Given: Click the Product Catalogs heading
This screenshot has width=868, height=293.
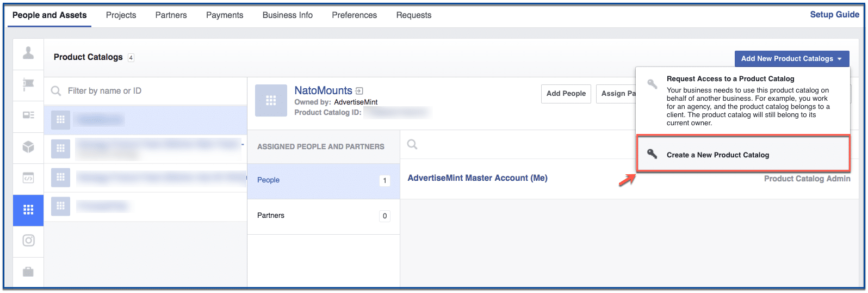Looking at the screenshot, I should (x=88, y=57).
